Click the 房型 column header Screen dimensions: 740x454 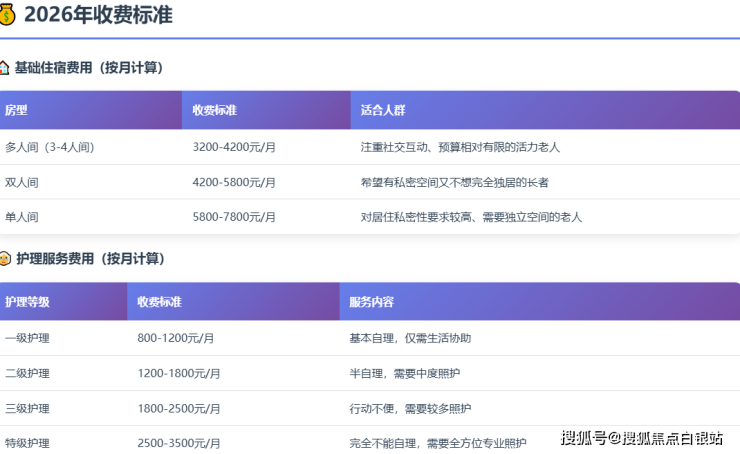coord(16,110)
